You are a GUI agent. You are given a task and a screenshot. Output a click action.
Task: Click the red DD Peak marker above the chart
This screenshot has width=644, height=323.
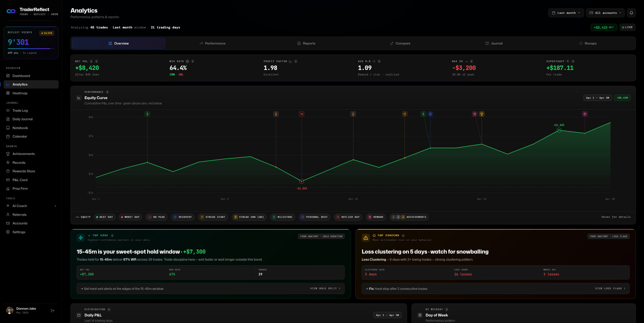point(302,114)
